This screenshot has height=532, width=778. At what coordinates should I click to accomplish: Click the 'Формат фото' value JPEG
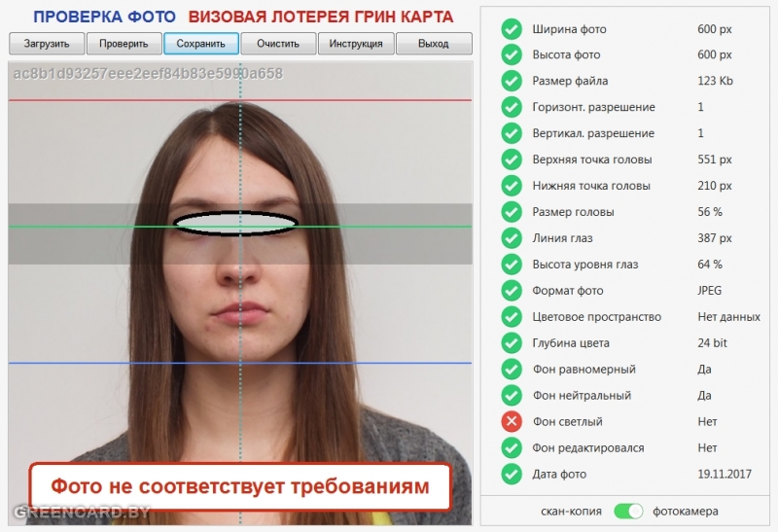point(709,291)
